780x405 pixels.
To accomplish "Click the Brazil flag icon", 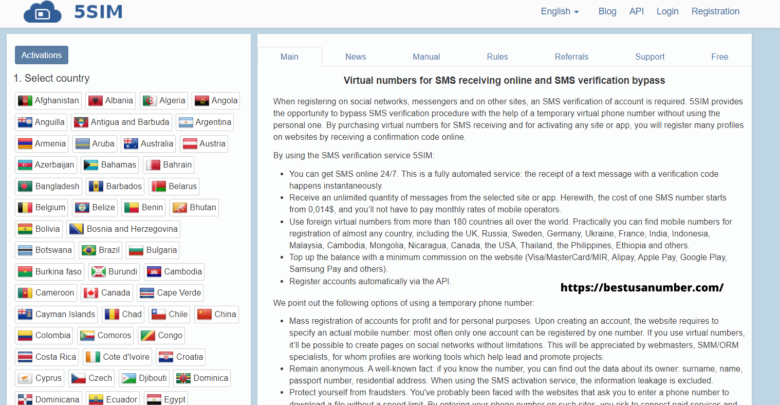I will (89, 250).
